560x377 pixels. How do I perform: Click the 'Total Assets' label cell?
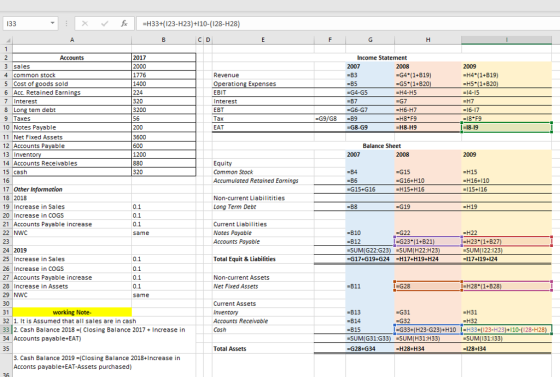pyautogui.click(x=263, y=348)
